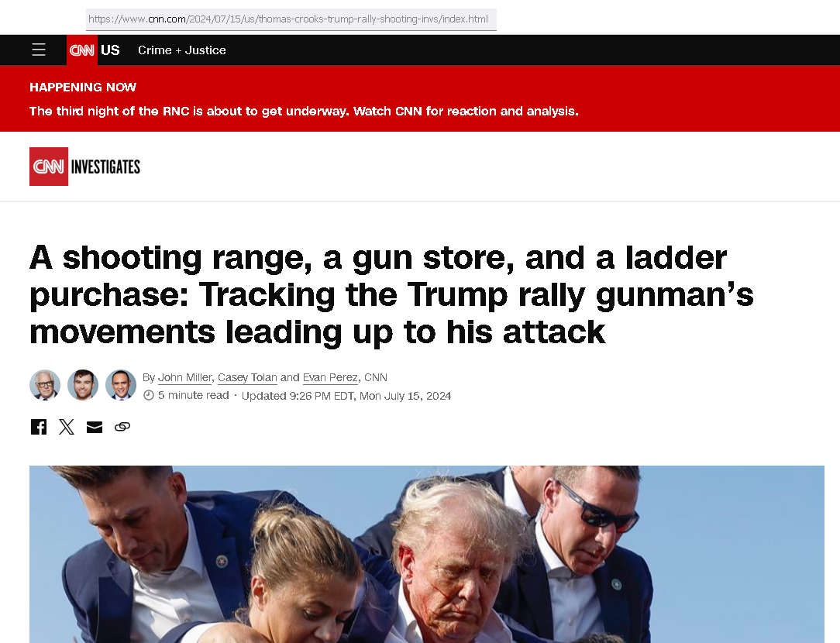Viewport: 840px width, 643px height.
Task: Click the Happening Now RNC banner text
Action: tap(304, 112)
